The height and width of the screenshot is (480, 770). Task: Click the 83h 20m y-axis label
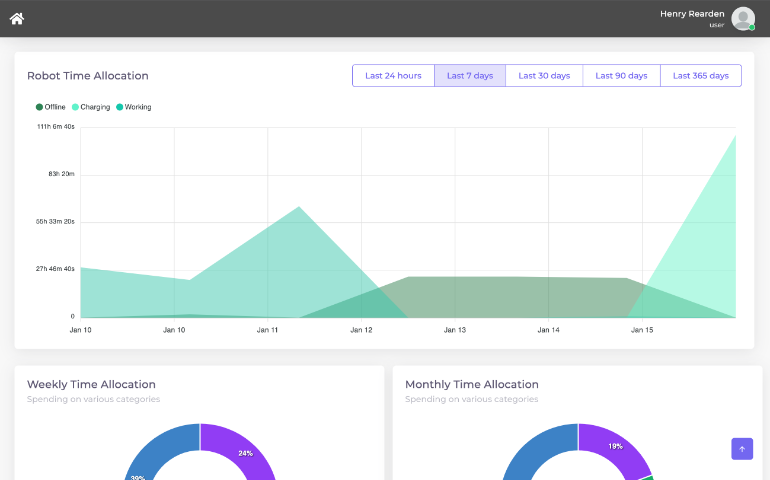tap(61, 174)
